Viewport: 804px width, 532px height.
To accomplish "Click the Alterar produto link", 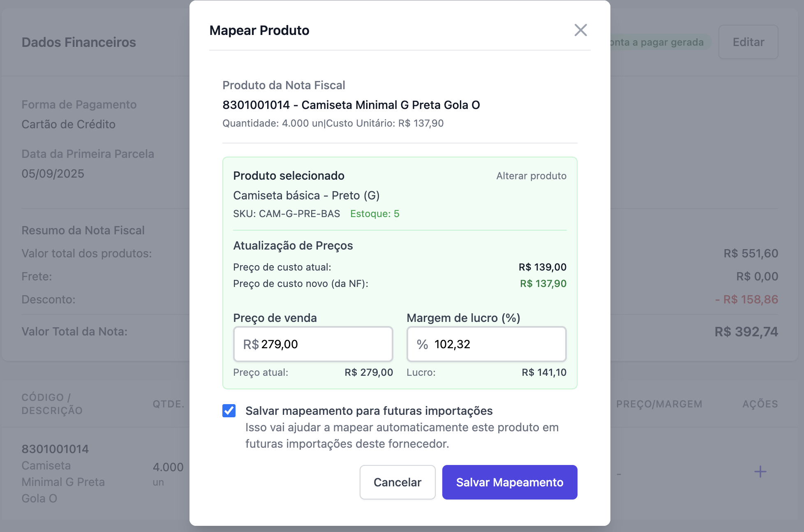I will tap(531, 176).
